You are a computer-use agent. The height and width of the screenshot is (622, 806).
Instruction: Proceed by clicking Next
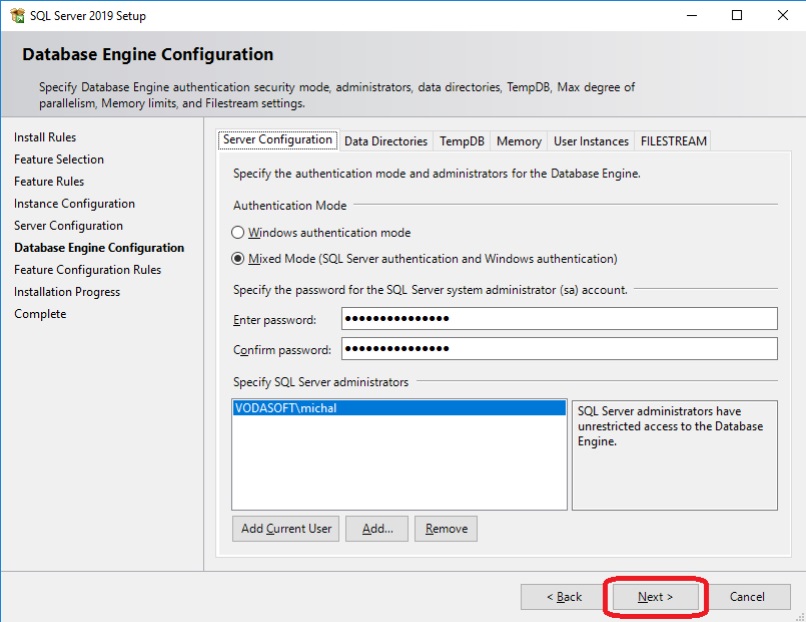[x=655, y=597]
